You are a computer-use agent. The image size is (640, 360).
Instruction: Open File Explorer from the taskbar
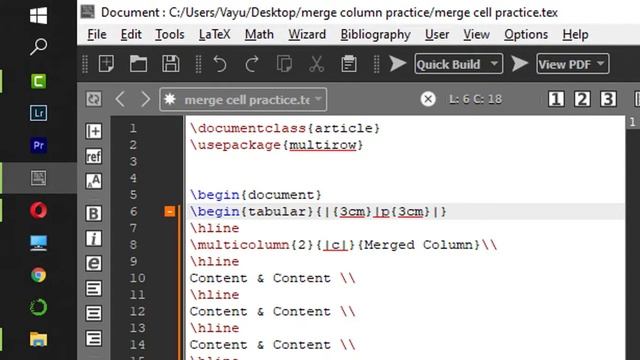tap(38, 339)
